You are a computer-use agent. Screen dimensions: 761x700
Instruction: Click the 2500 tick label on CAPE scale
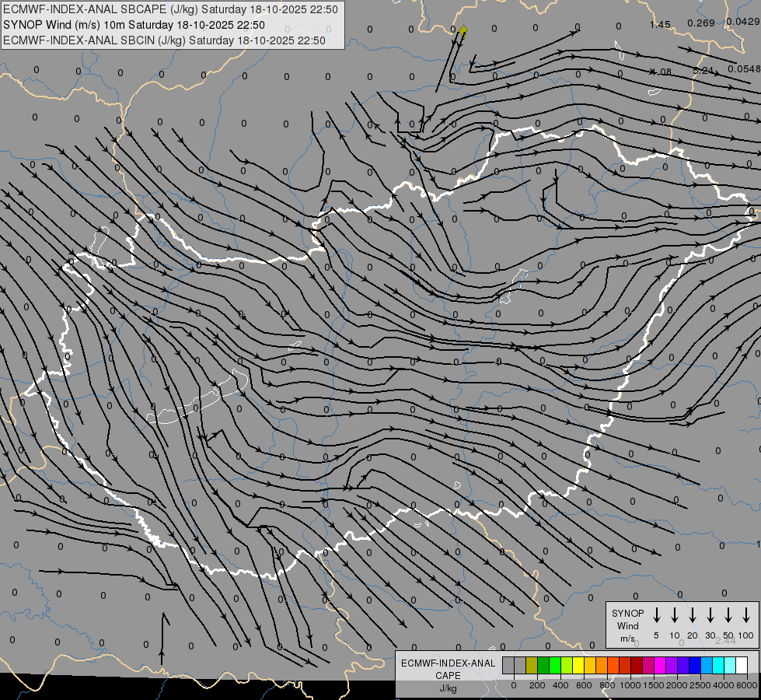[700, 685]
